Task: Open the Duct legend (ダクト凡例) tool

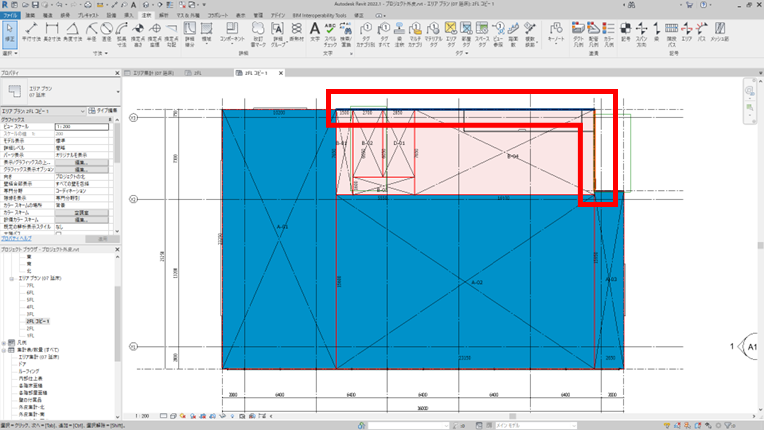Action: [x=578, y=35]
